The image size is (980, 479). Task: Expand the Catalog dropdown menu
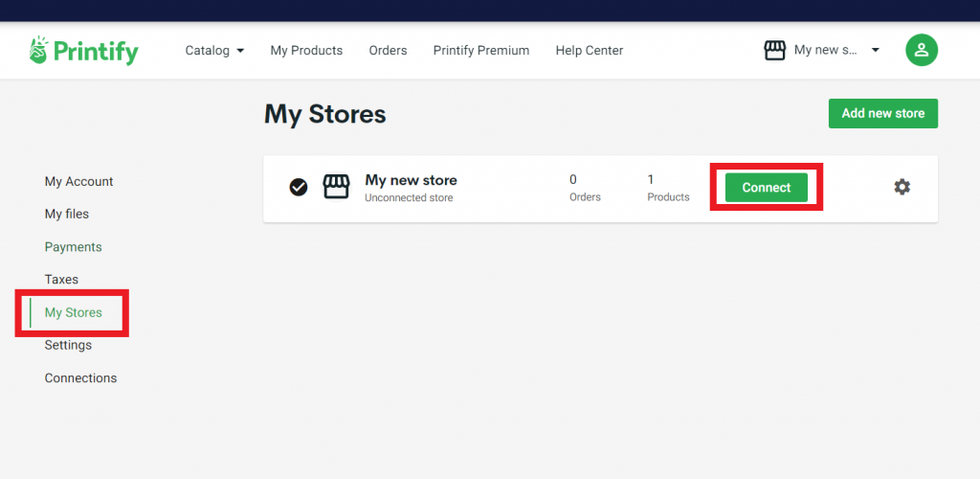point(214,51)
